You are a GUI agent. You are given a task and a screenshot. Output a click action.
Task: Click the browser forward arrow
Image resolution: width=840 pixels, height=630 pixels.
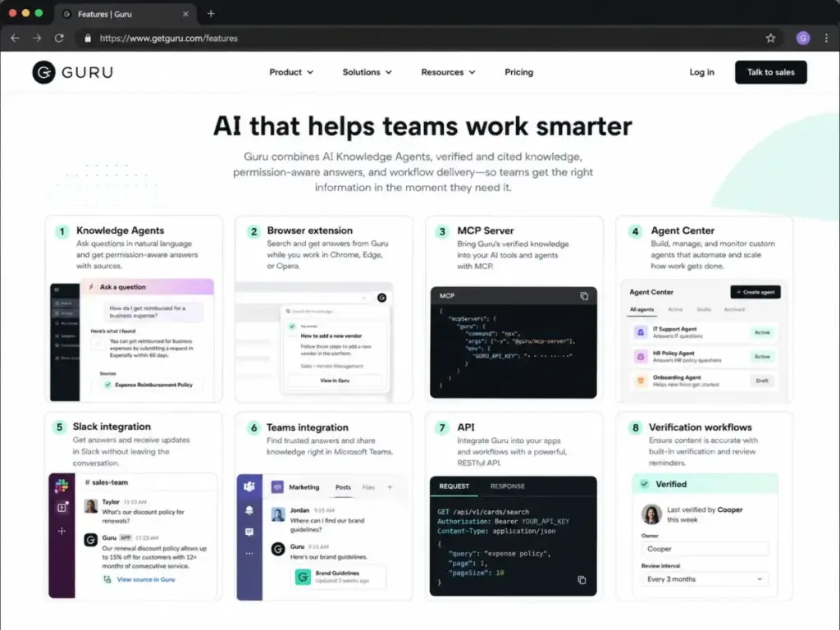36,38
